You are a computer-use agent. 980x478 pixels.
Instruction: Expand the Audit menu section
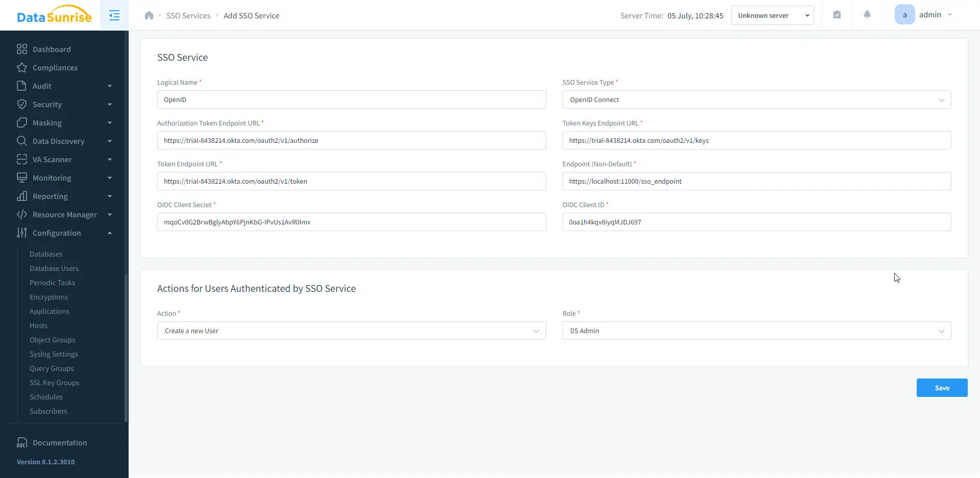[110, 86]
